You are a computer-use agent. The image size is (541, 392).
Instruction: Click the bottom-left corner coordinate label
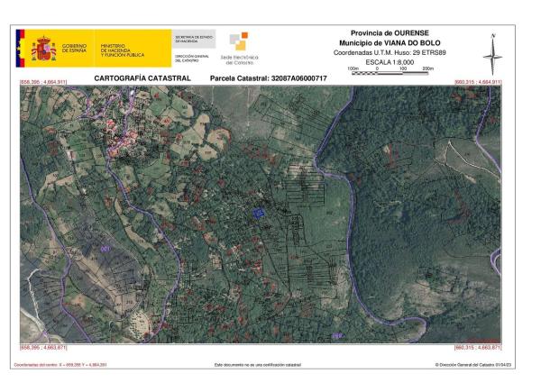(41, 347)
